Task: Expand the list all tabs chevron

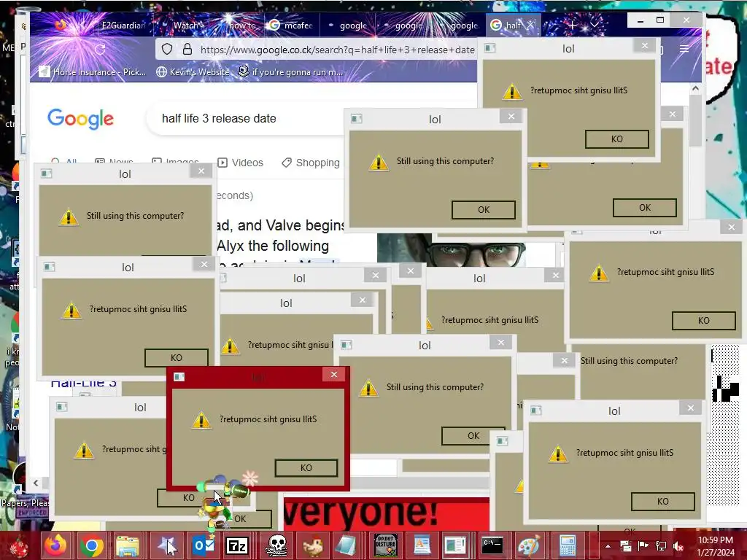Action: click(594, 25)
